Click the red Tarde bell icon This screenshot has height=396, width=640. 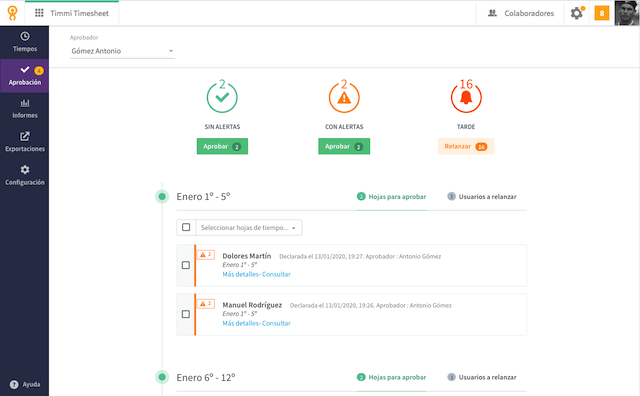pyautogui.click(x=466, y=98)
